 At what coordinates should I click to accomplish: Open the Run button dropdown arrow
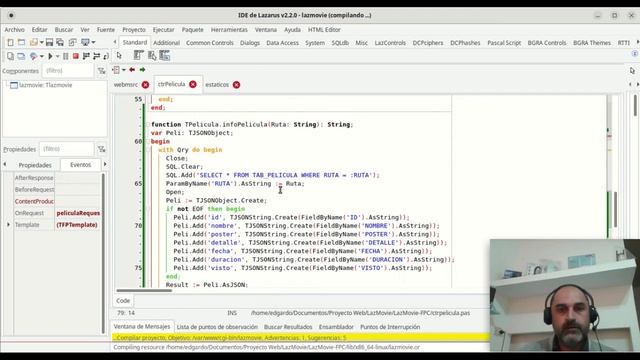58,56
